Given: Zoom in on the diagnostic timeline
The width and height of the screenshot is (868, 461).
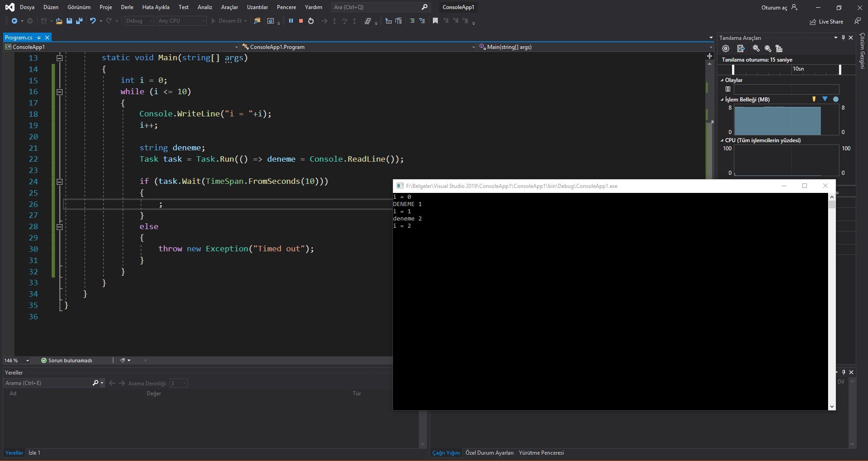Looking at the screenshot, I should point(756,48).
